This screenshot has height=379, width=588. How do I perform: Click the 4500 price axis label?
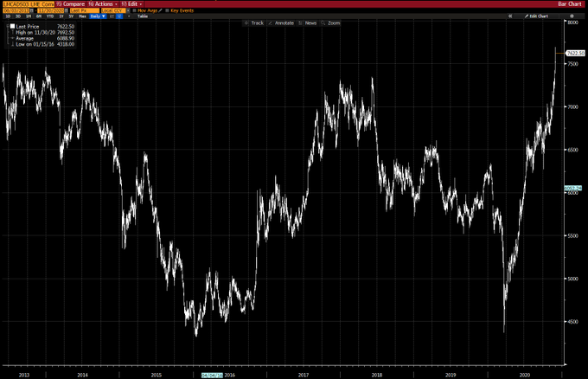(572, 322)
